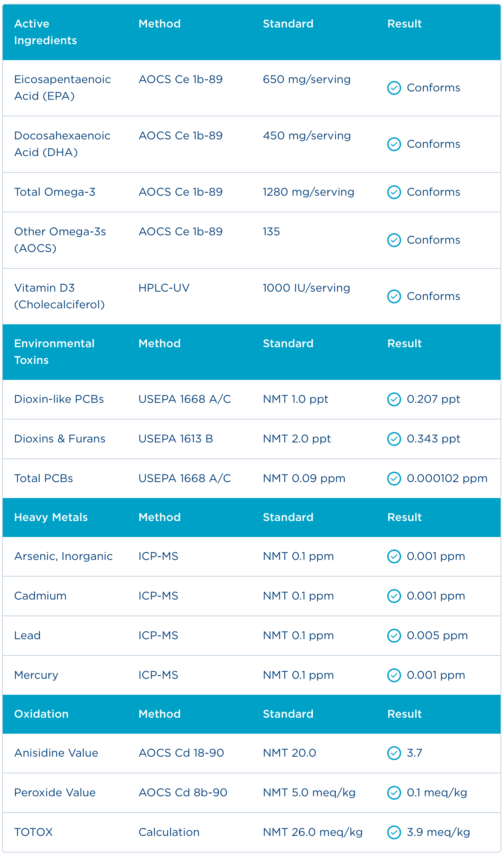Viewport: 504px width, 855px height.
Task: Click the Oxidation section header
Action: 41,714
